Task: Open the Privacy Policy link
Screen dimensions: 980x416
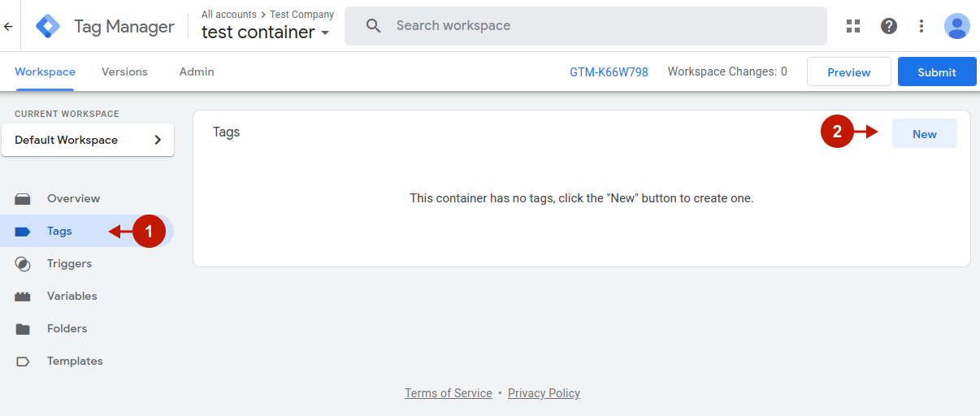Action: point(544,393)
